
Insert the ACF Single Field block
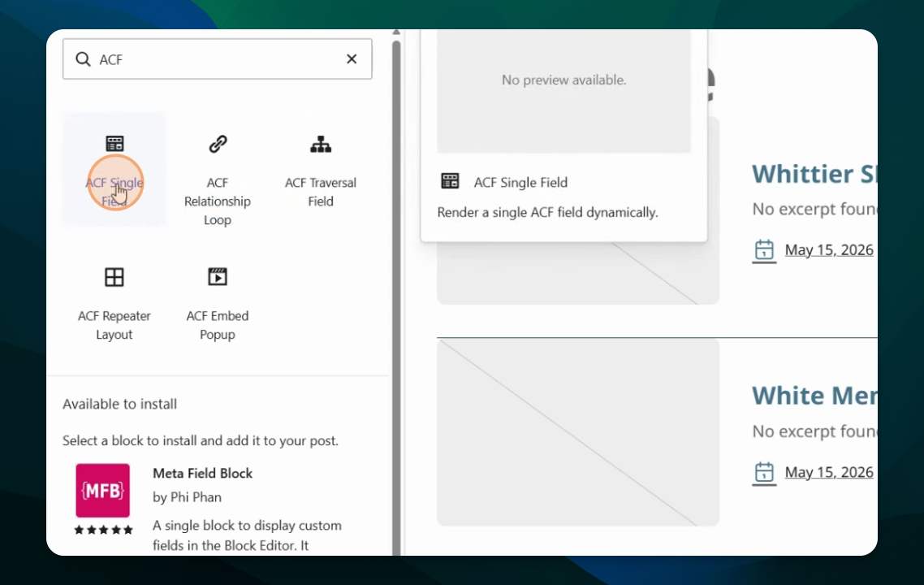point(114,169)
